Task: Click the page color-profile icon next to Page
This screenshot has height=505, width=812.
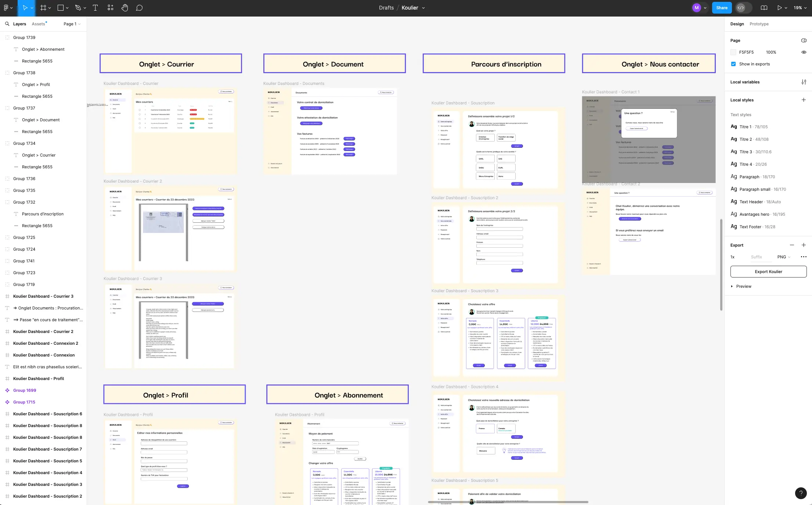Action: point(804,40)
